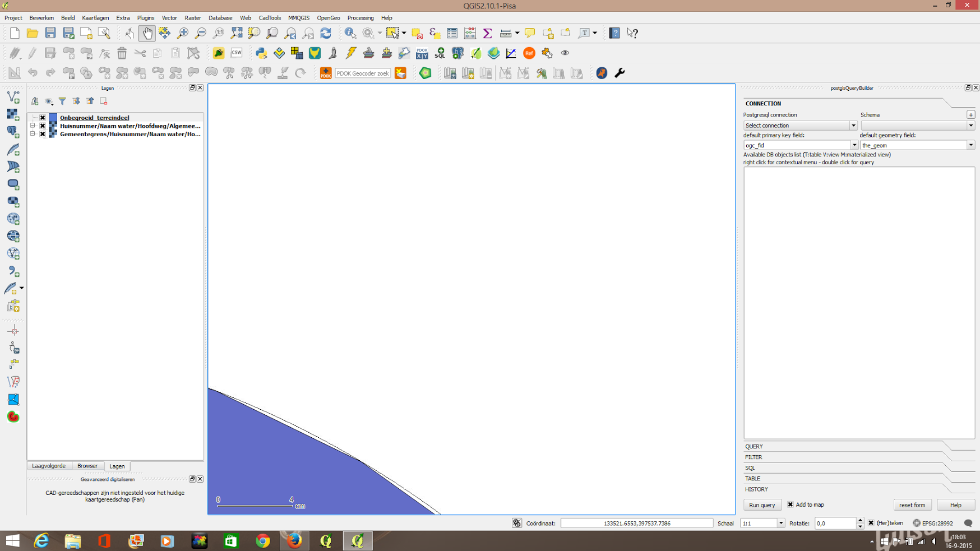Screen dimensions: 980x551
Task: Click the Zoom In magnifier tool
Action: pyautogui.click(x=183, y=33)
